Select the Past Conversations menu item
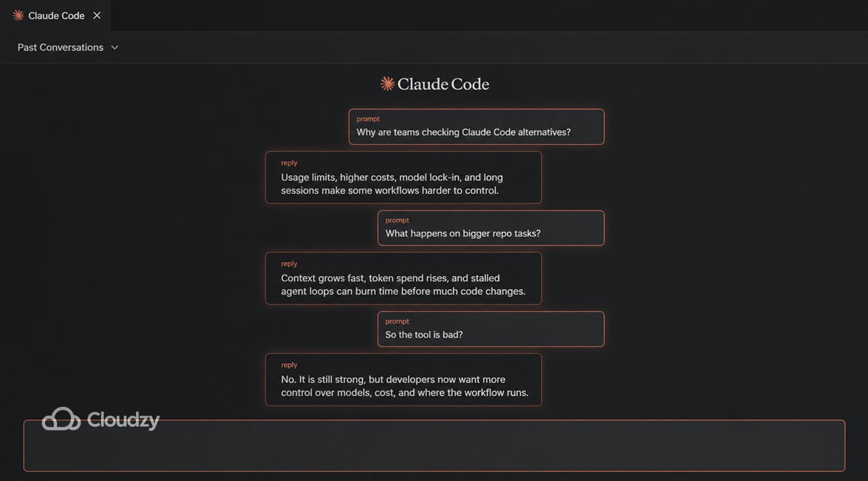Image resolution: width=868 pixels, height=481 pixels. (x=60, y=47)
